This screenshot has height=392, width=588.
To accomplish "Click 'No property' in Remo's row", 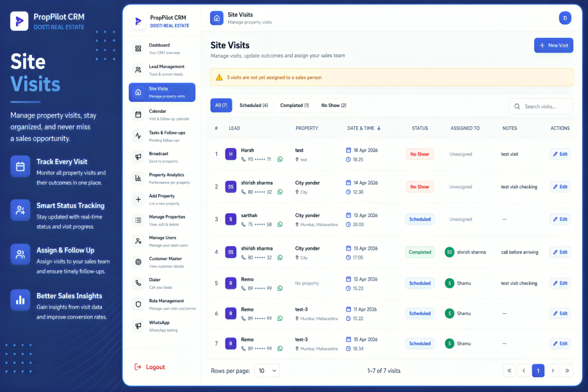I will [307, 283].
